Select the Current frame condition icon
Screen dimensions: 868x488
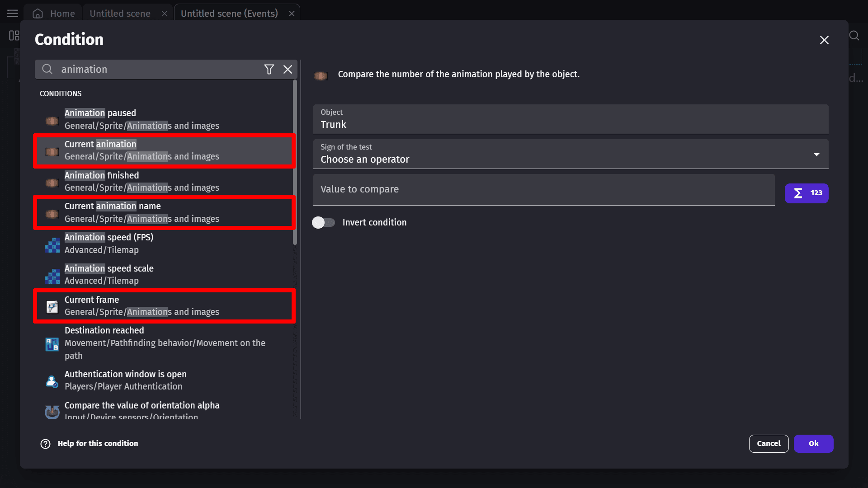52,306
